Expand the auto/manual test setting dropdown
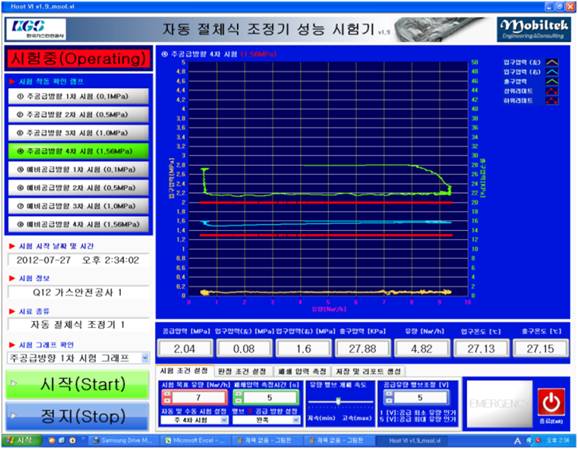The image size is (578, 449). point(194,420)
